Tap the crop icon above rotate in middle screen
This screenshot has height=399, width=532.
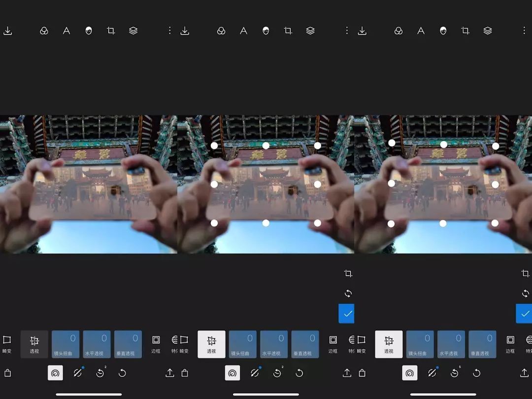[348, 273]
